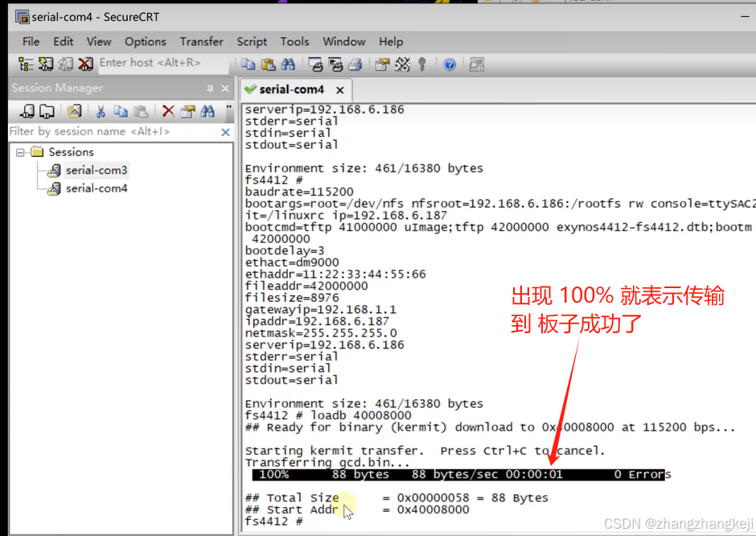This screenshot has height=536, width=756.
Task: Select serial-com3 session in tree
Action: click(x=97, y=171)
